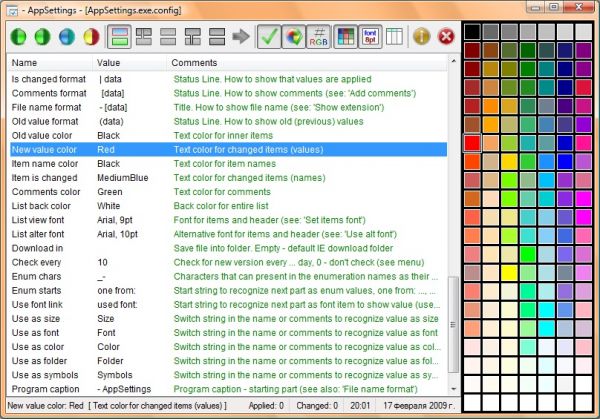Click the yellow-red round toolbar button
The height and width of the screenshot is (419, 600).
91,37
